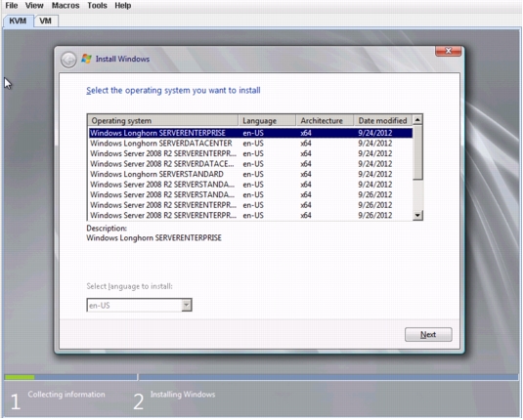Open the Tools menu
This screenshot has height=420, width=523.
pyautogui.click(x=97, y=6)
